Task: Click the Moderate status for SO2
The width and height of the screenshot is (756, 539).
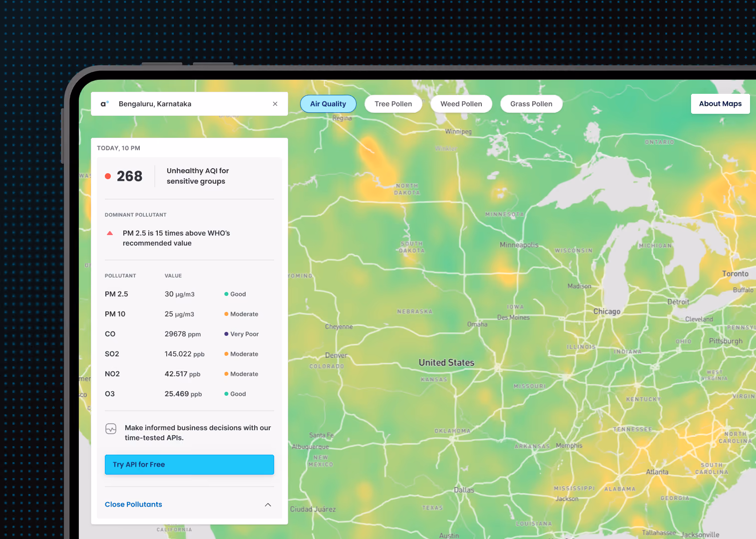Action: (x=241, y=354)
